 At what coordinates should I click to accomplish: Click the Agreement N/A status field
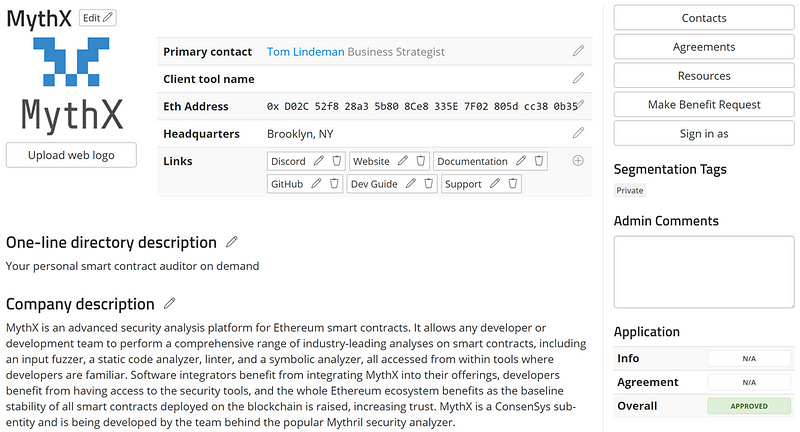[749, 382]
